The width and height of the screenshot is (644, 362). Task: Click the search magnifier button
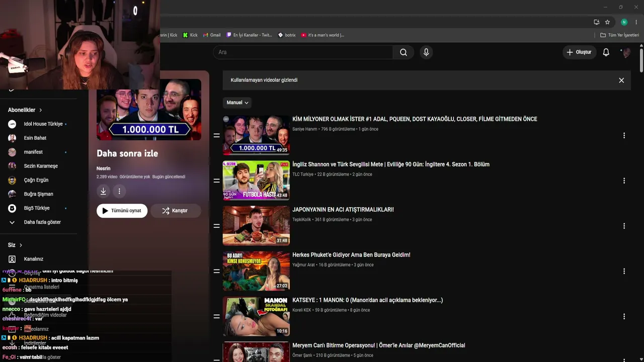403,52
